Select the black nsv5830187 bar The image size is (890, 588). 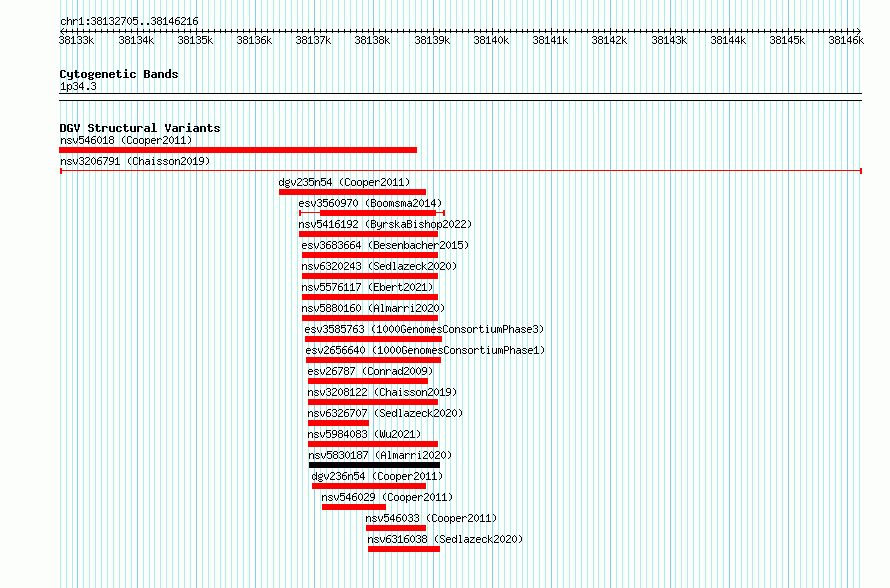click(375, 465)
